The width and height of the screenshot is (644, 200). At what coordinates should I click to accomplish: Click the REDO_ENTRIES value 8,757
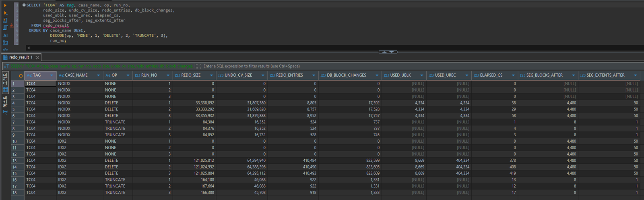click(x=312, y=109)
